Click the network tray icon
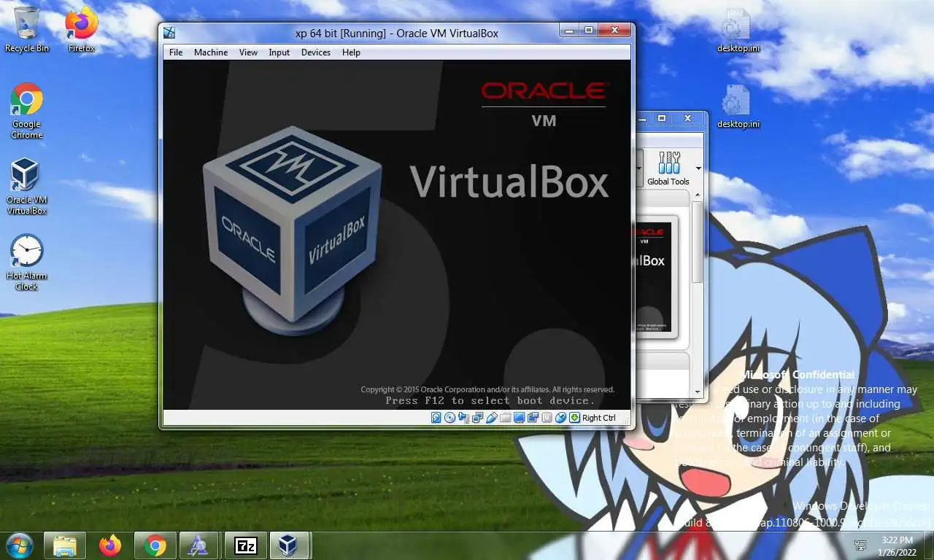Image resolution: width=934 pixels, height=560 pixels. (860, 545)
